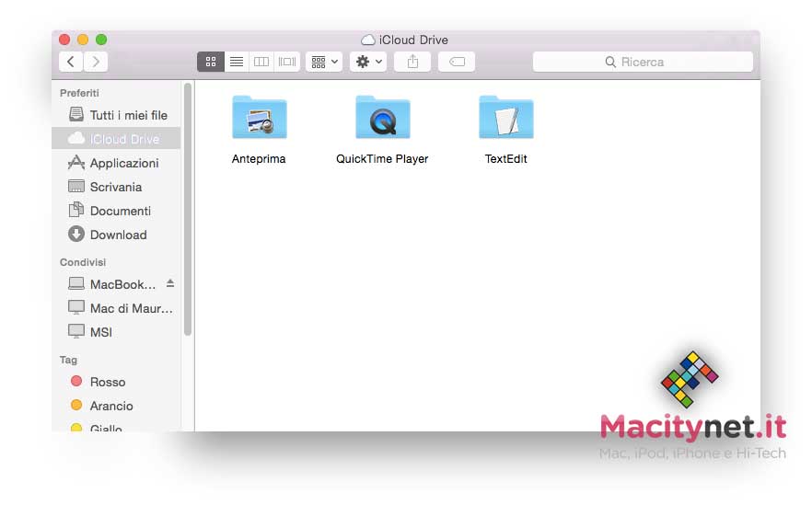
Task: Click the MSI monitor icon
Action: tap(76, 331)
